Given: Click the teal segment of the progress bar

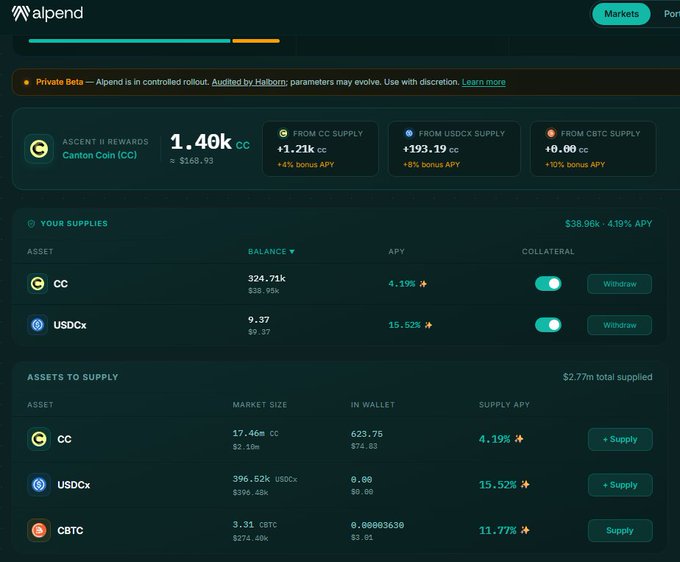Looking at the screenshot, I should coord(130,41).
